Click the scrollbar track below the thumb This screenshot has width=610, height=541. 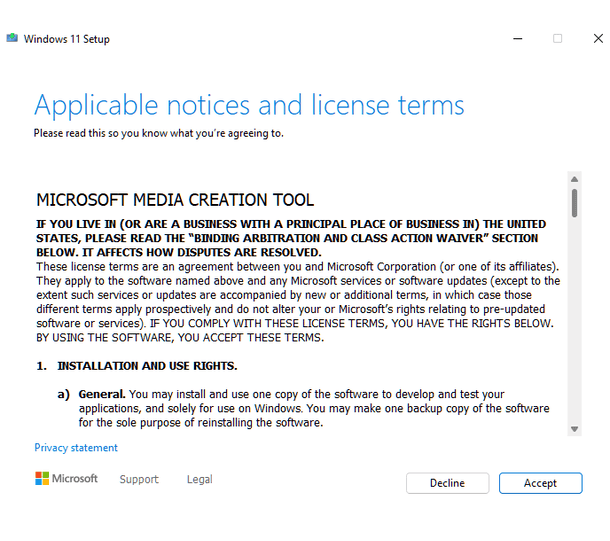coord(575,320)
